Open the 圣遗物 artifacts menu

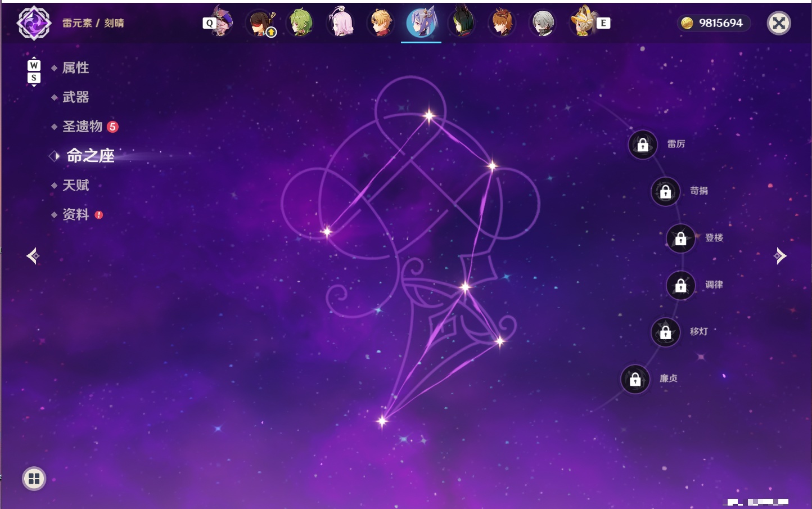[82, 127]
